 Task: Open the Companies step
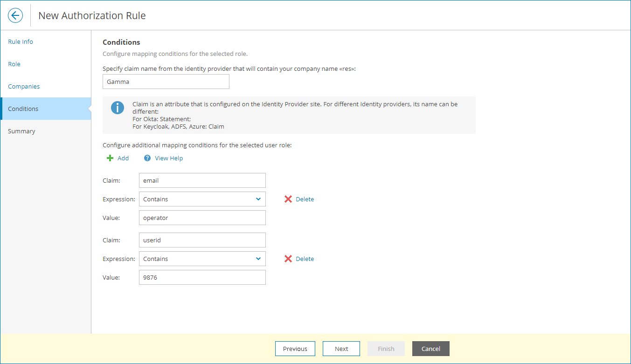[24, 86]
